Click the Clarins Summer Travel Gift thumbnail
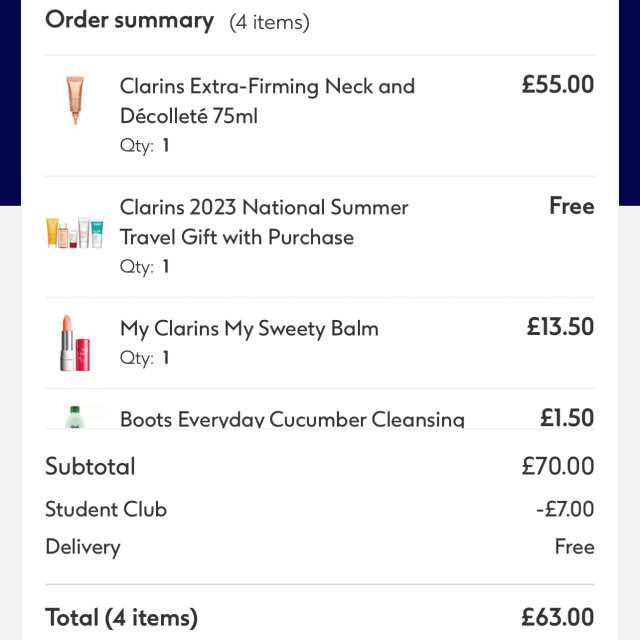Viewport: 640px width, 640px height. 74,233
